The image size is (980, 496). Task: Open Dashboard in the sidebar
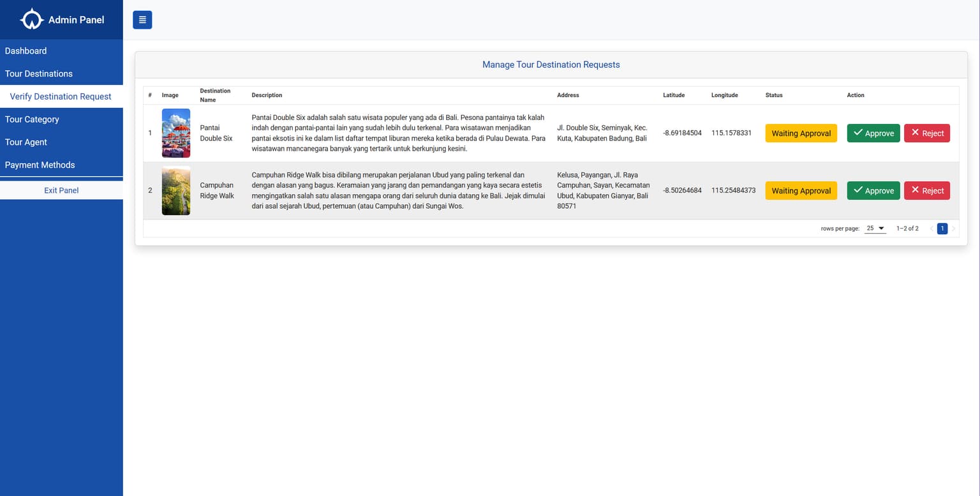(x=26, y=51)
